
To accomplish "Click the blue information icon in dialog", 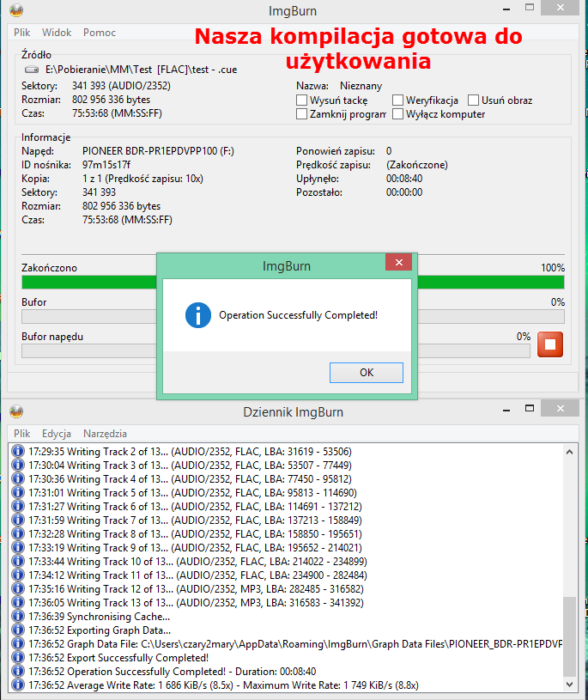I will pyautogui.click(x=198, y=315).
